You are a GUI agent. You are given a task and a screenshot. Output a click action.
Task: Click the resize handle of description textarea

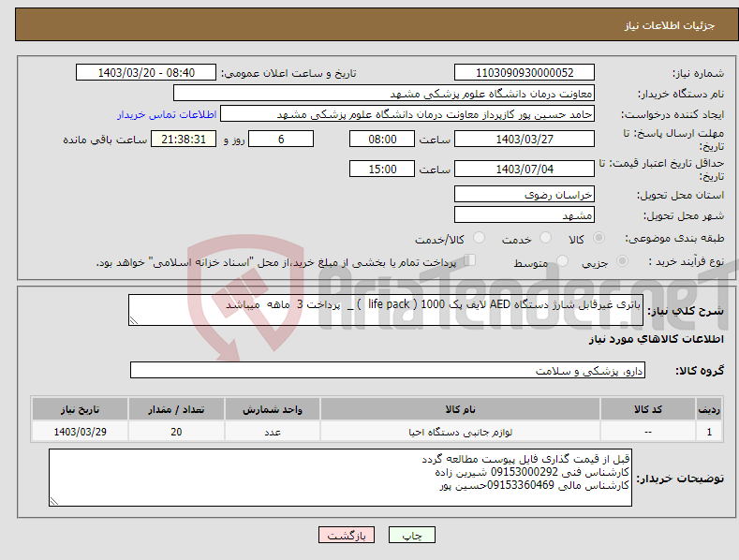pos(134,320)
